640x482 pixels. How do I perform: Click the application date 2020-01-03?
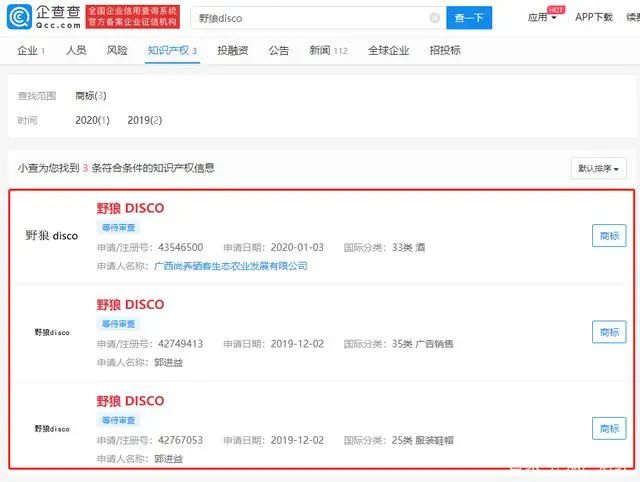click(x=297, y=247)
